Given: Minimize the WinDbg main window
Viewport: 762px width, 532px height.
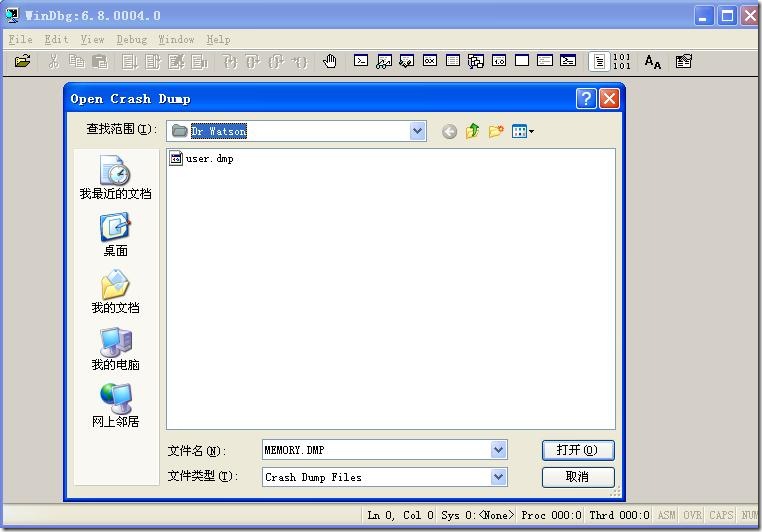Looking at the screenshot, I should pos(703,16).
